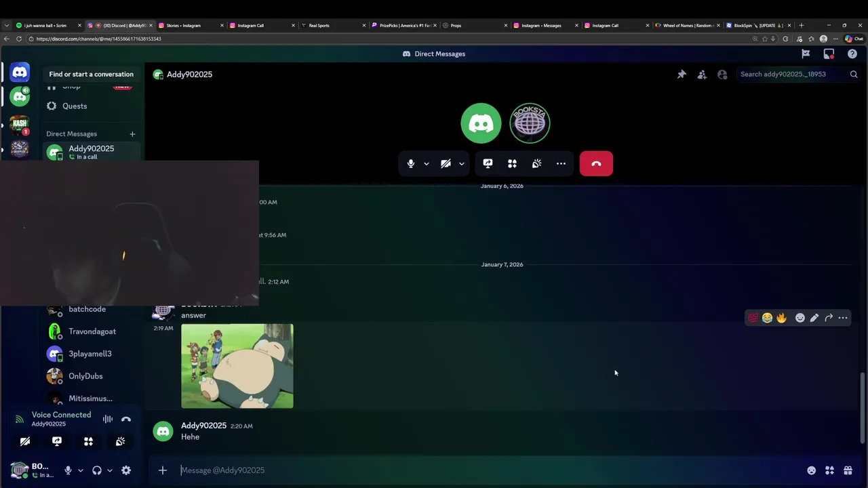The image size is (868, 488).
Task: Forward the hovered message arrow icon
Action: click(829, 318)
